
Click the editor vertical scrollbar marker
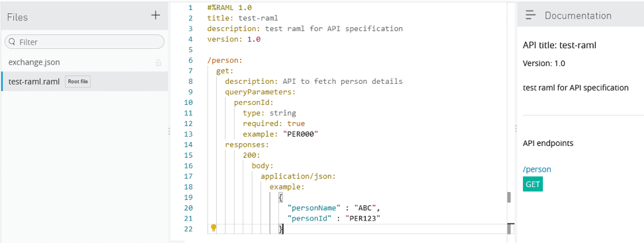pos(509,197)
